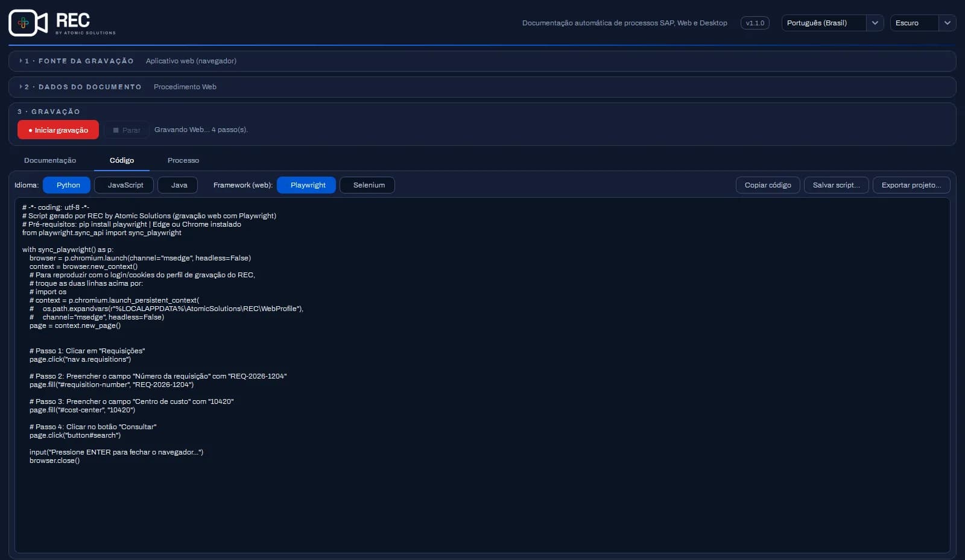965x560 pixels.
Task: Click the record dot on Iniciar gravação
Action: [30, 130]
